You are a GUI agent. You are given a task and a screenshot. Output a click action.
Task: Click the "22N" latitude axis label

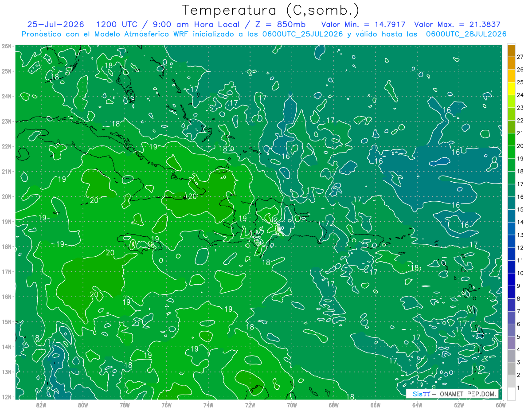(7, 146)
